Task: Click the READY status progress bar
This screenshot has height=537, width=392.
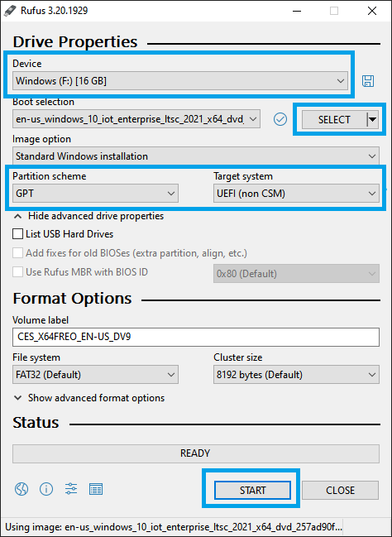Action: click(196, 453)
